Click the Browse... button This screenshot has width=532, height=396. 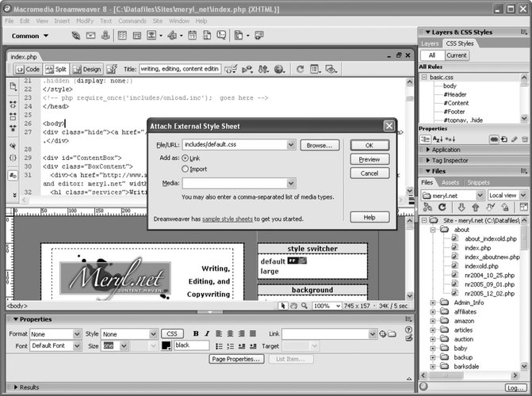[x=320, y=146]
